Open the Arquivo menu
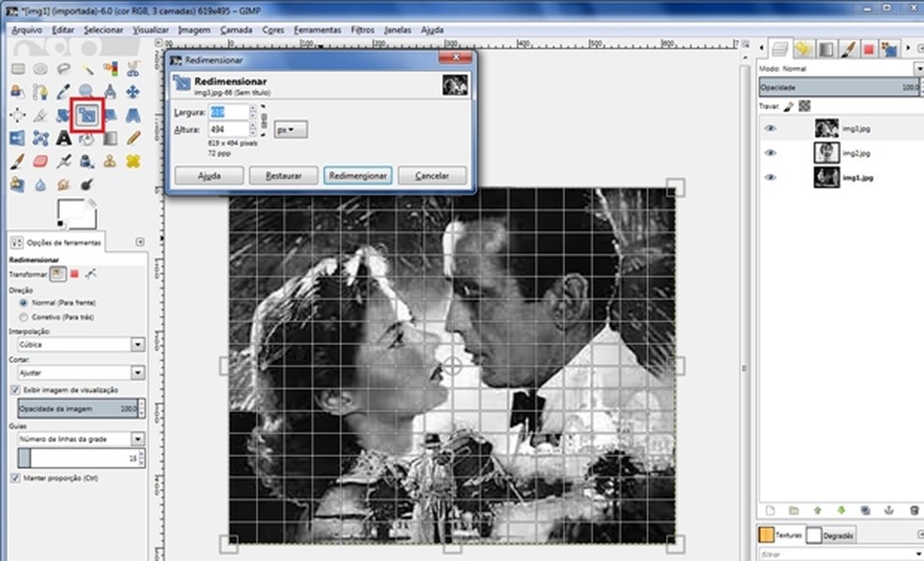This screenshot has width=924, height=561. [27, 29]
